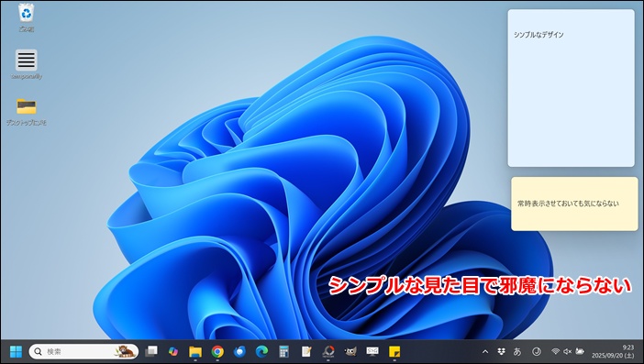Image resolution: width=644 pixels, height=364 pixels.
Task: Open Thunderbird from the taskbar
Action: (x=239, y=352)
